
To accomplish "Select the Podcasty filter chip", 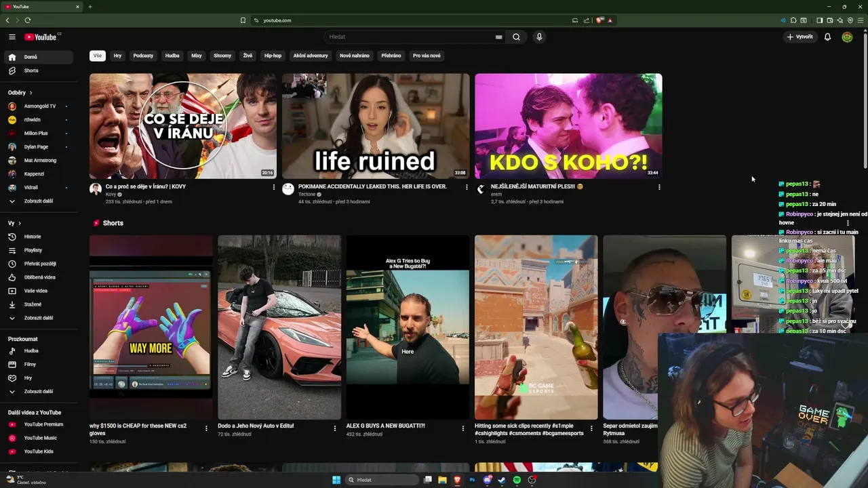I will pos(143,56).
